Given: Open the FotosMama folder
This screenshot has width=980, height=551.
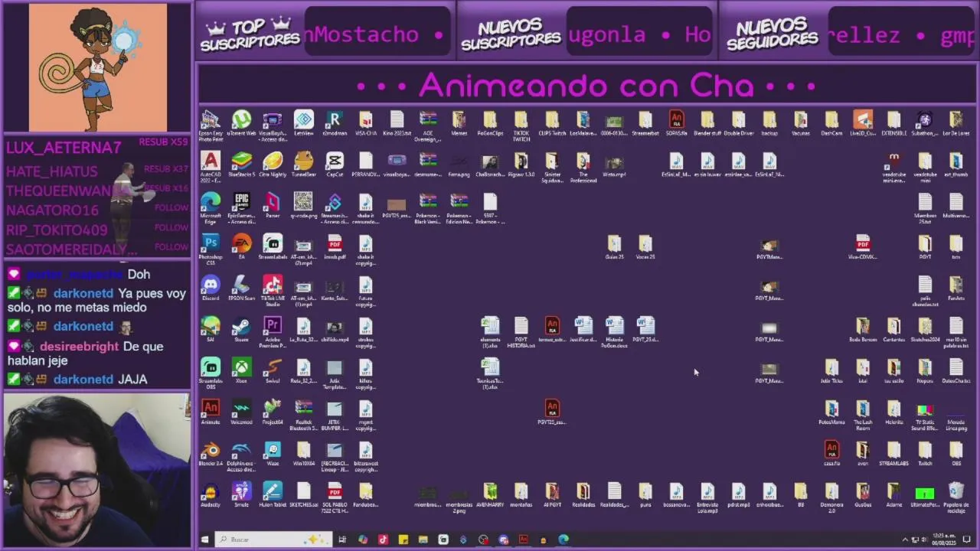Looking at the screenshot, I should pos(831,413).
